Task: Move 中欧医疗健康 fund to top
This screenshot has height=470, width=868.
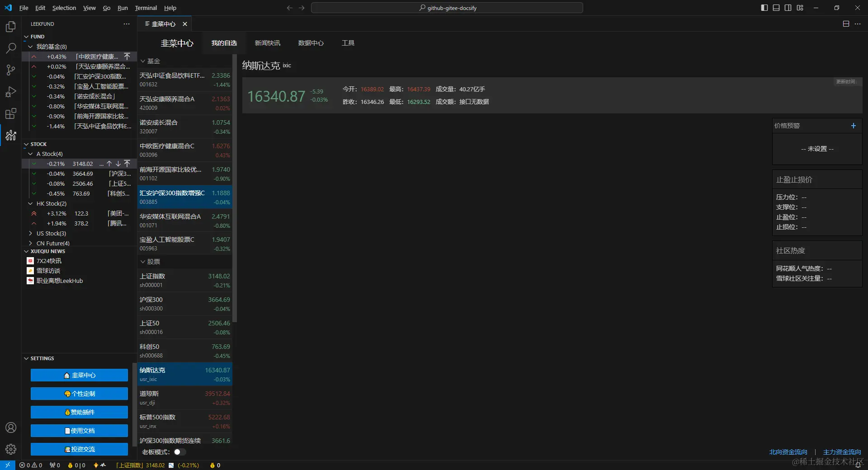Action: coord(127,56)
